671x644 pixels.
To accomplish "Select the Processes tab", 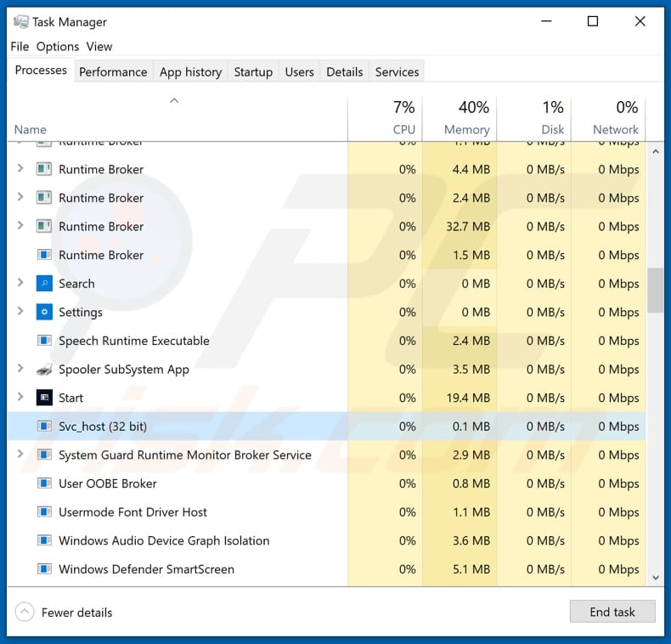I will click(41, 70).
